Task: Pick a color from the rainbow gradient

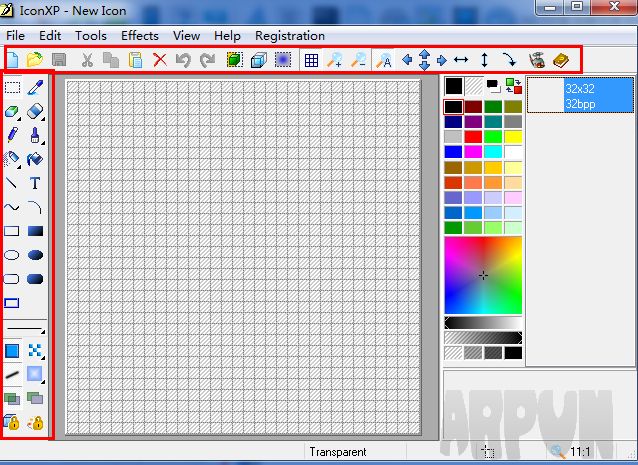Action: pyautogui.click(x=483, y=274)
